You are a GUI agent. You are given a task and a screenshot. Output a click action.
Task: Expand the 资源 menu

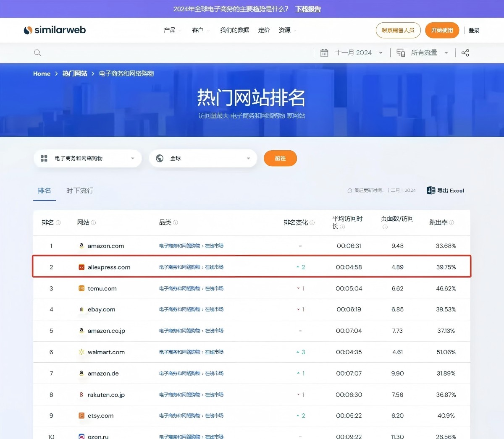[288, 30]
